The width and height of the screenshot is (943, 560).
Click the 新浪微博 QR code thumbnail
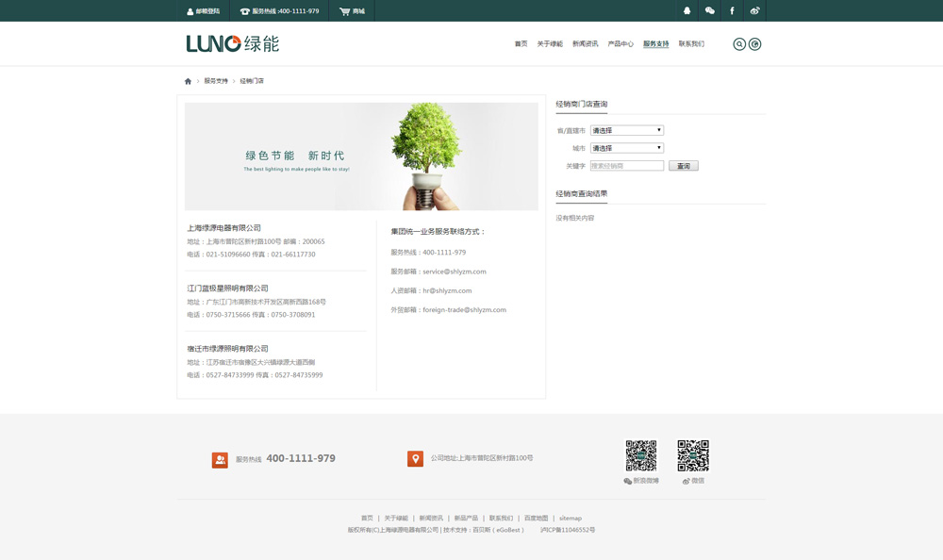(x=644, y=453)
